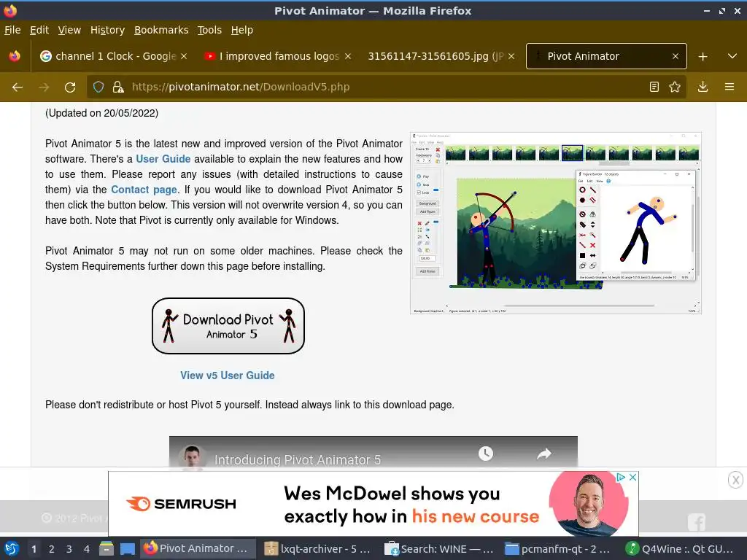This screenshot has height=560, width=747.
Task: Switch to pcmanfm-qt taskbar window
Action: click(559, 548)
